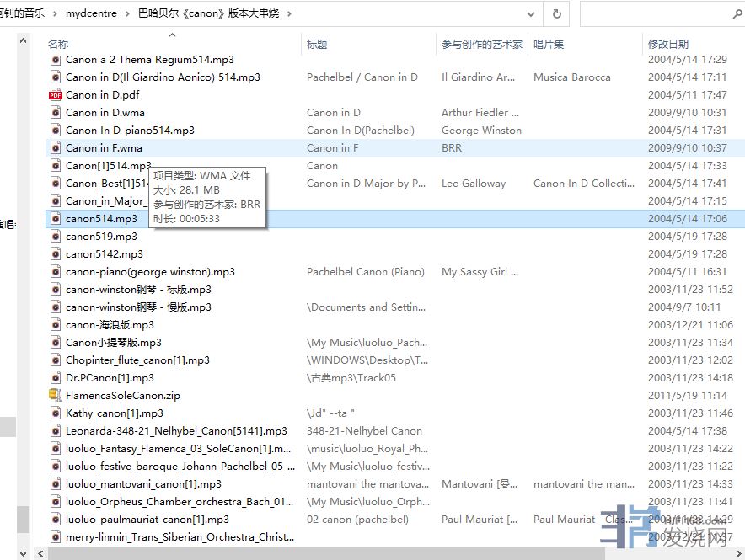Select the file icon beside canon514.mp3
Viewport: 745px width, 560px height.
click(56, 219)
